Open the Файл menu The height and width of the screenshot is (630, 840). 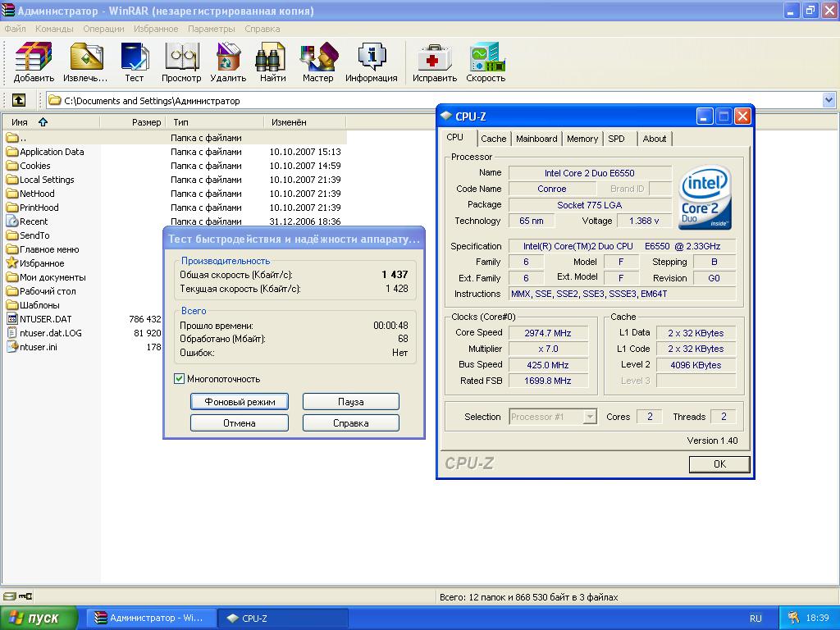pos(15,29)
